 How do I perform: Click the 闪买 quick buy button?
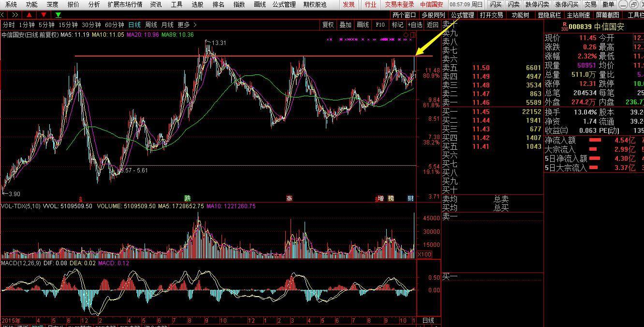pos(496,4)
